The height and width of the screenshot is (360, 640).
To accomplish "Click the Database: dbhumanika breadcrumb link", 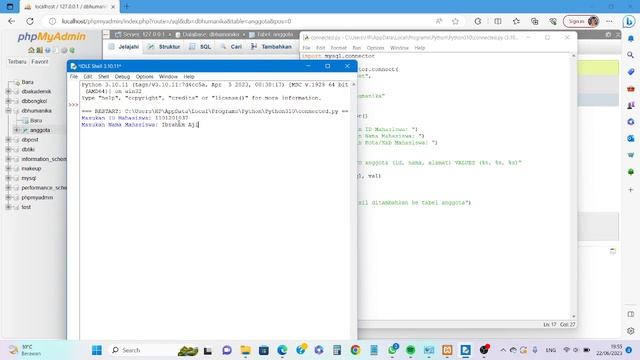I will (x=211, y=35).
